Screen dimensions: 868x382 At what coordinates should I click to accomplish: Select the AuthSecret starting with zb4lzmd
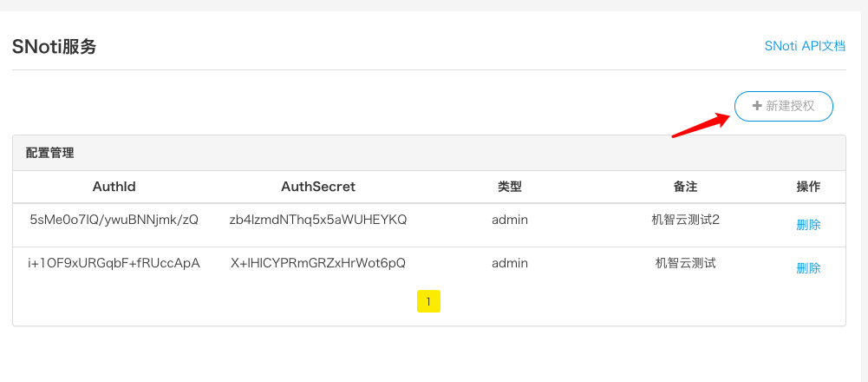(x=318, y=220)
